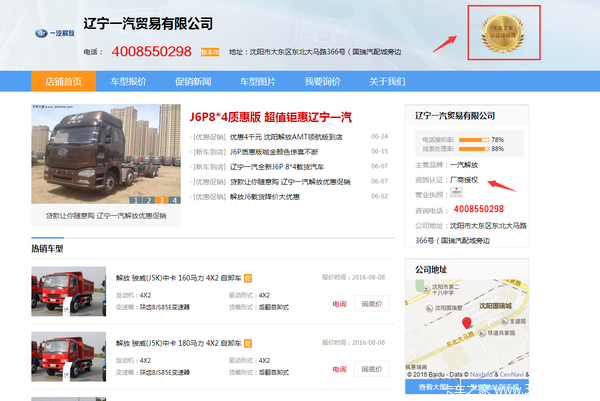Screen dimensions: 600x401
Task: Click the brown J6P truck banner image
Action: coord(106,154)
